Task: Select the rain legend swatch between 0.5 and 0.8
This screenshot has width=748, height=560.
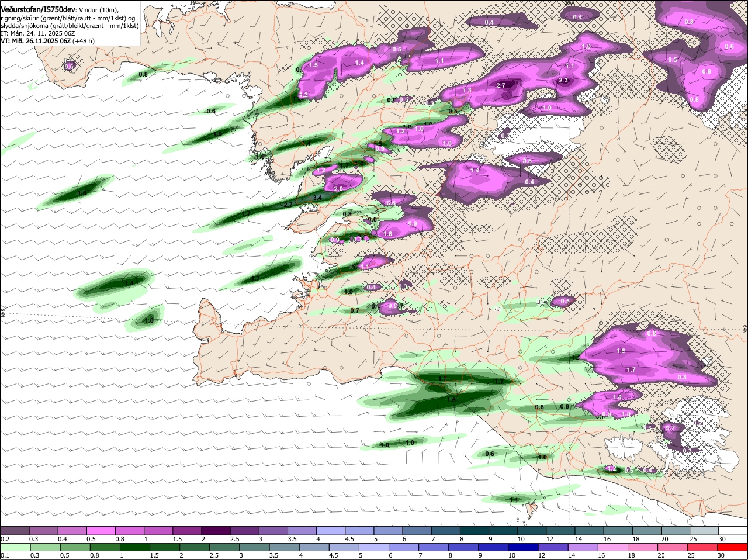Action: click(77, 547)
